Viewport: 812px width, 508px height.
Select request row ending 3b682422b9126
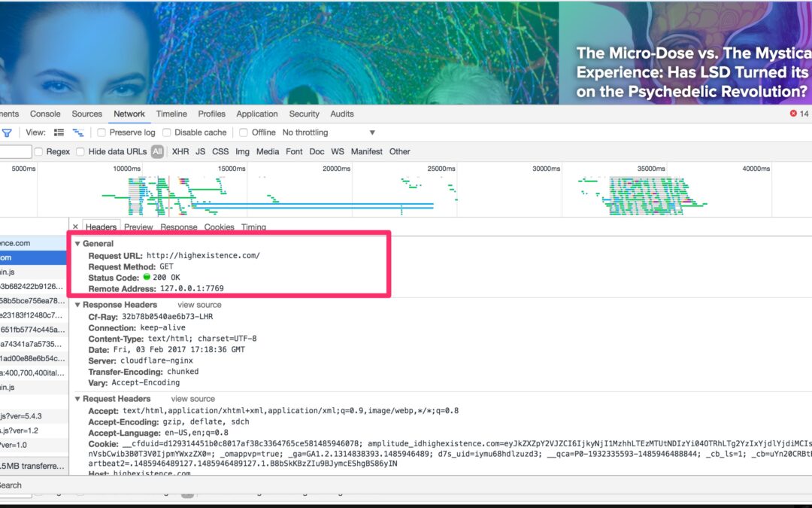coord(34,286)
